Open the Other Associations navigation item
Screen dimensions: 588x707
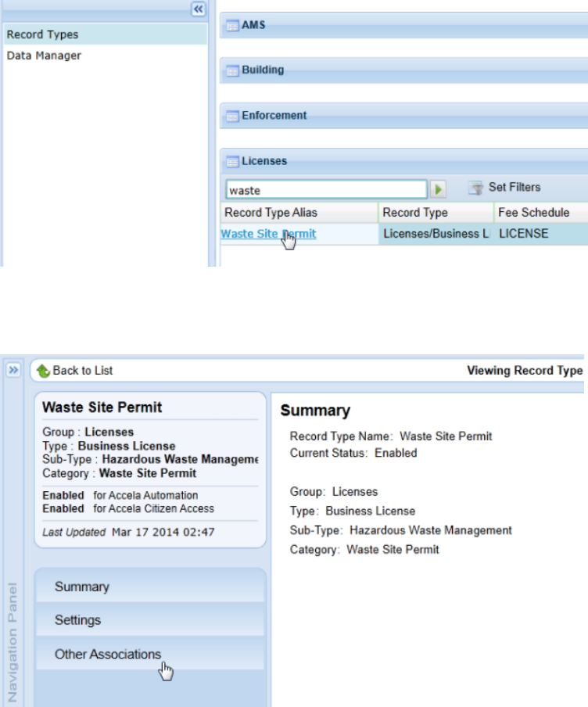click(150, 654)
